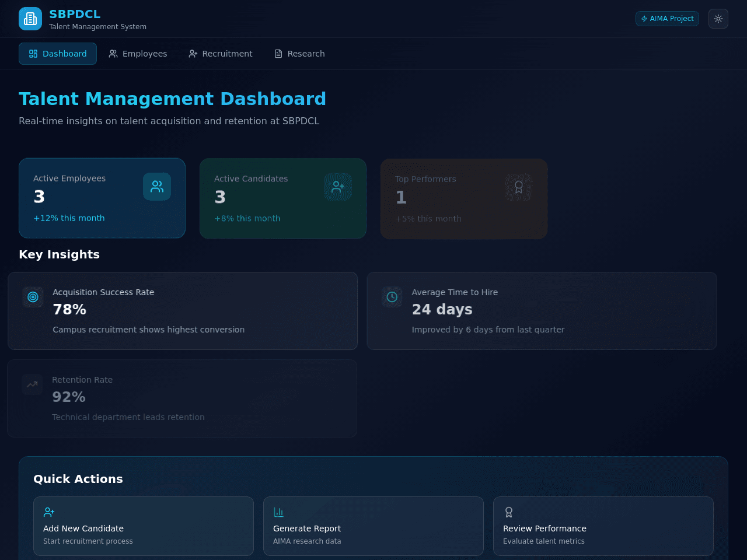Click '+8% this month' text

(247, 219)
